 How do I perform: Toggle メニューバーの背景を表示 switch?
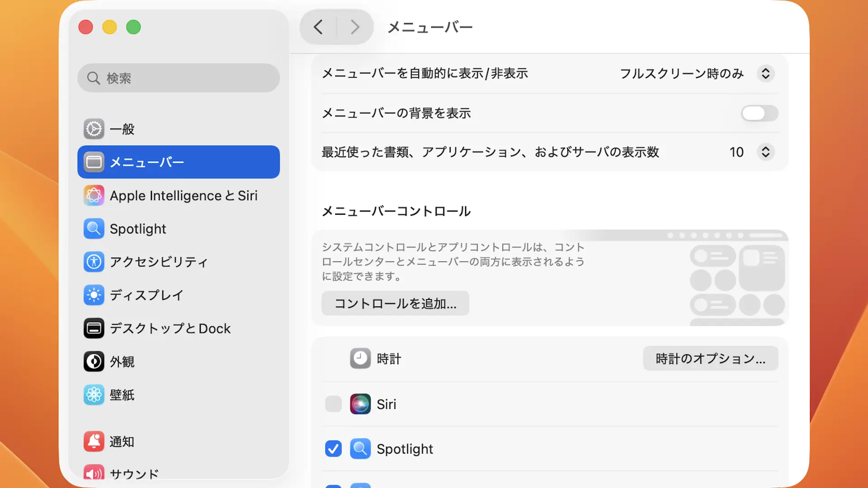pos(759,113)
